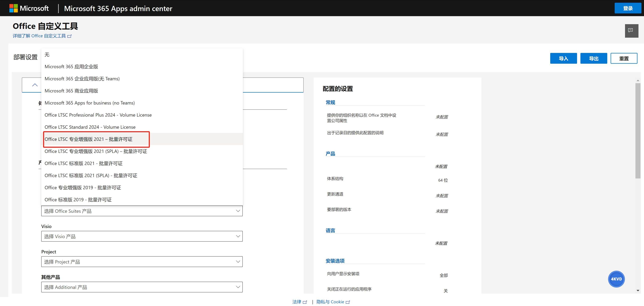Click external-link icon beside 隐私与 Cookie
Screen dimensions: 644x306
[348, 302]
